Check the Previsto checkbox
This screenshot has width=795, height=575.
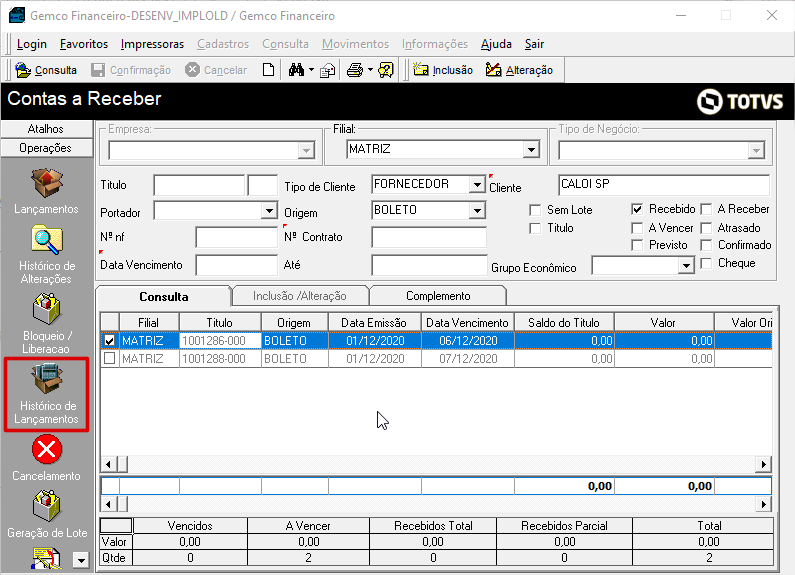(x=637, y=245)
